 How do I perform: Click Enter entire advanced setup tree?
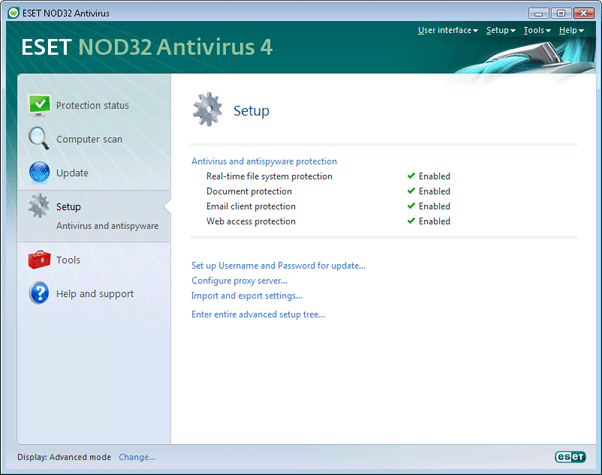258,314
